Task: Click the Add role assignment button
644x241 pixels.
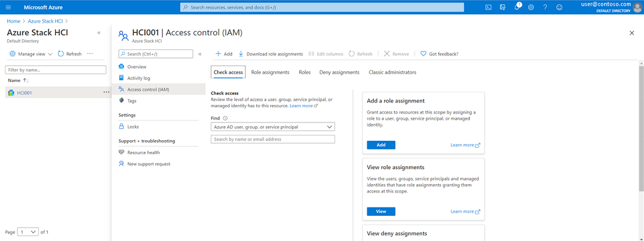Action: click(381, 145)
